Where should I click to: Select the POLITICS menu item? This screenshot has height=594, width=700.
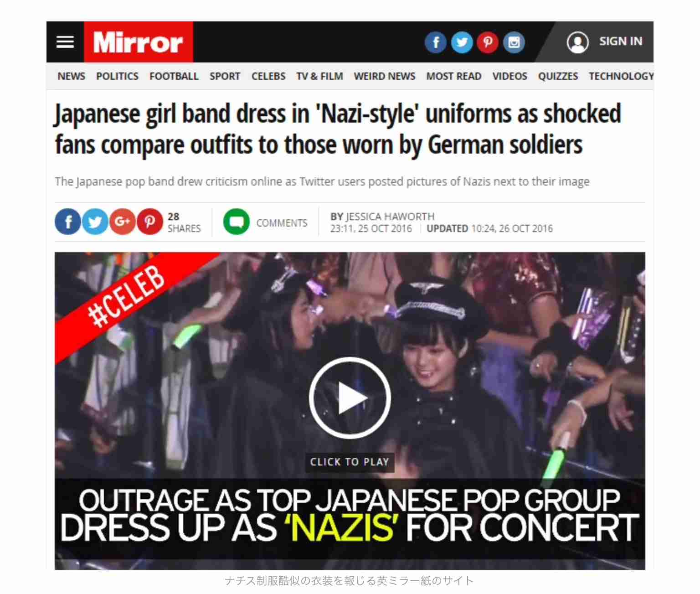pyautogui.click(x=117, y=76)
